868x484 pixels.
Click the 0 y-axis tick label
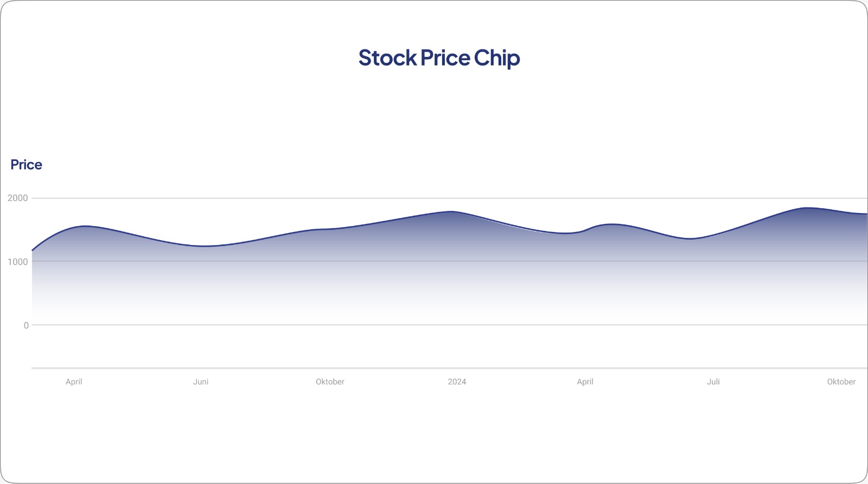click(x=26, y=325)
